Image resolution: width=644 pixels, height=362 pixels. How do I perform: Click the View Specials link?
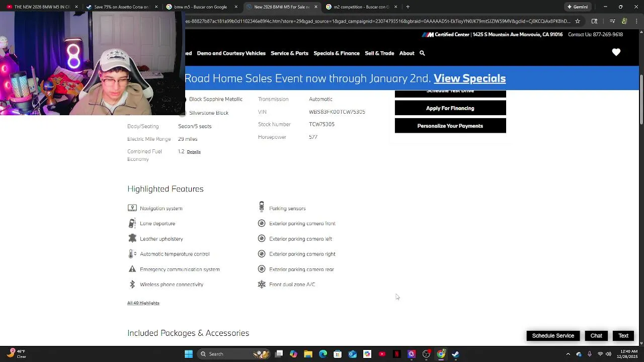[x=469, y=78]
